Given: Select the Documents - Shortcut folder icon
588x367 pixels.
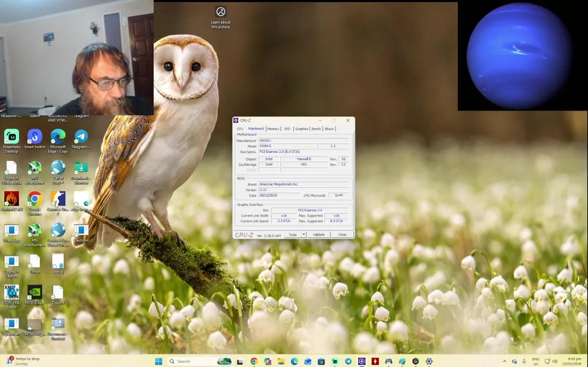Looking at the screenshot, I should [58, 329].
